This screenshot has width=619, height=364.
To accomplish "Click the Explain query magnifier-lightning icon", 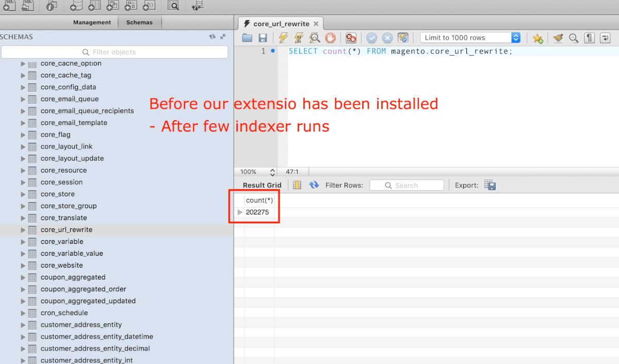I will [314, 38].
